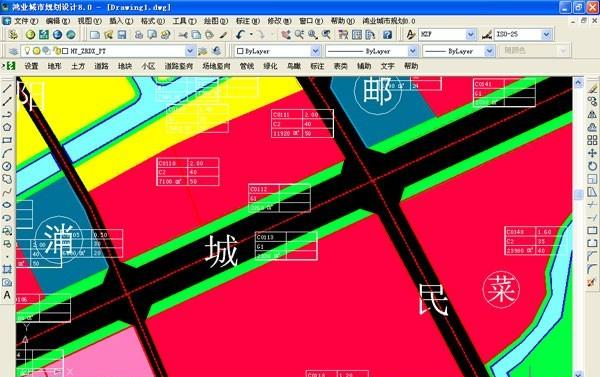Image resolution: width=600 pixels, height=377 pixels.
Task: Click the Explode tool in modify toolbar
Action: coord(592,282)
